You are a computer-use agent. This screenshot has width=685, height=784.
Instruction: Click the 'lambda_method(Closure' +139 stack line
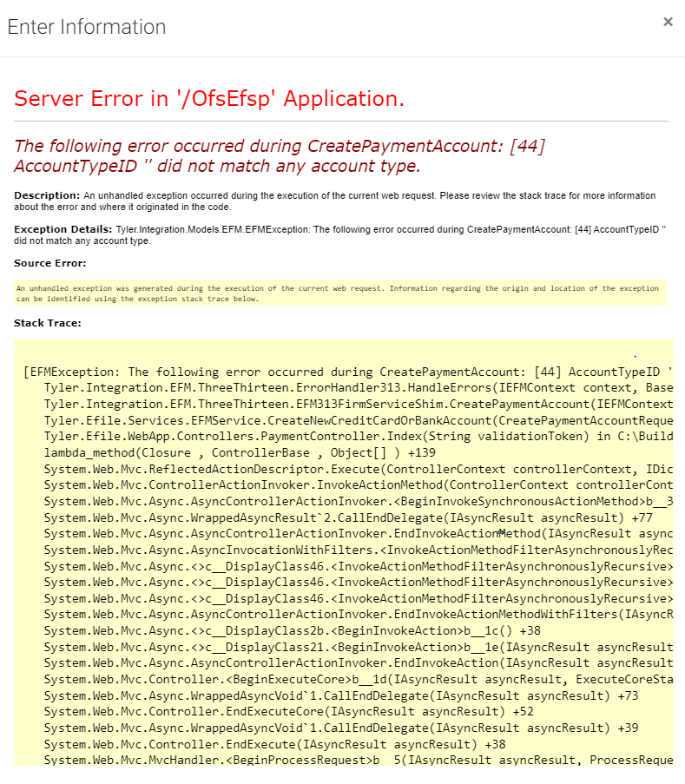[240, 453]
